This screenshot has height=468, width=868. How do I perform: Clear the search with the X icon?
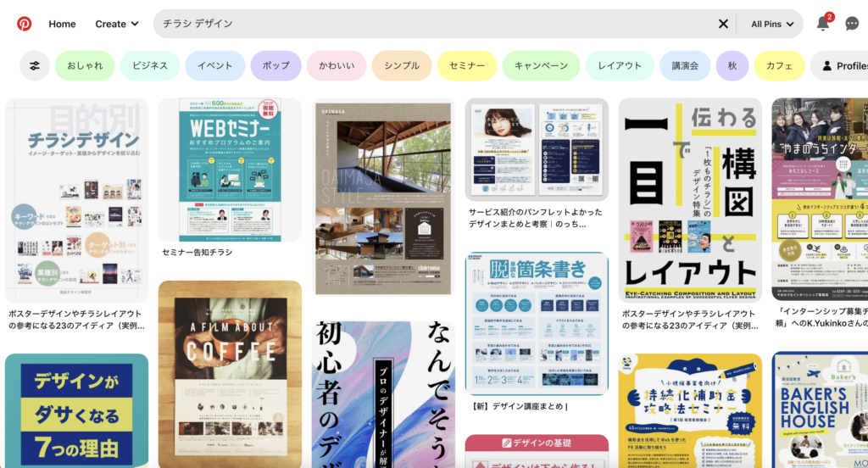(x=723, y=24)
